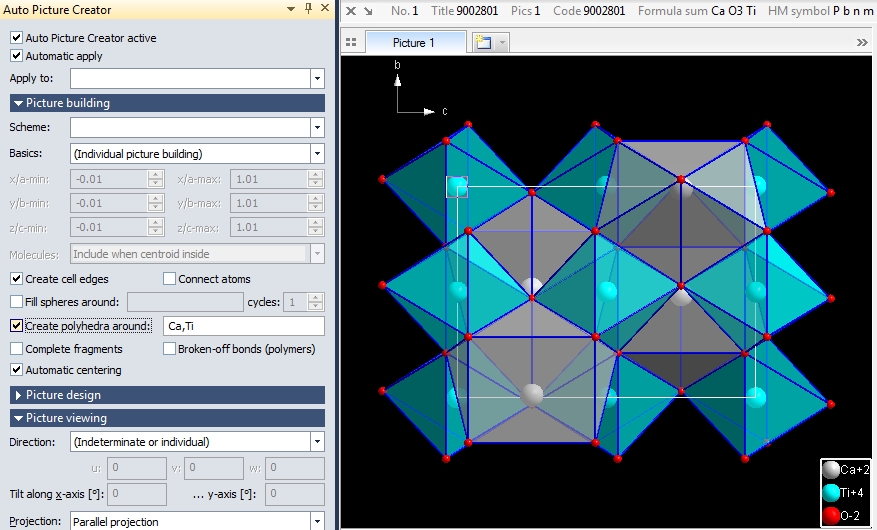Open the Scheme dropdown list
The image size is (877, 530).
coord(317,128)
